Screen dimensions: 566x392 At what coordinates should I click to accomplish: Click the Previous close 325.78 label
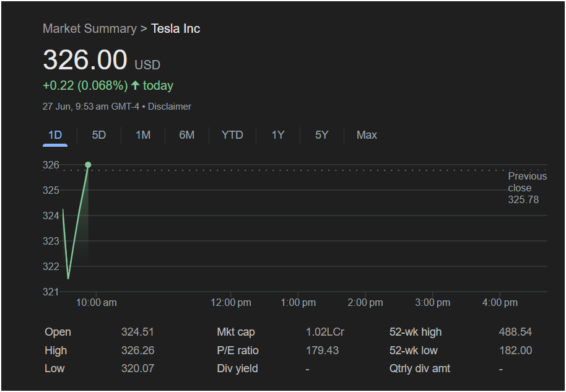click(x=528, y=188)
